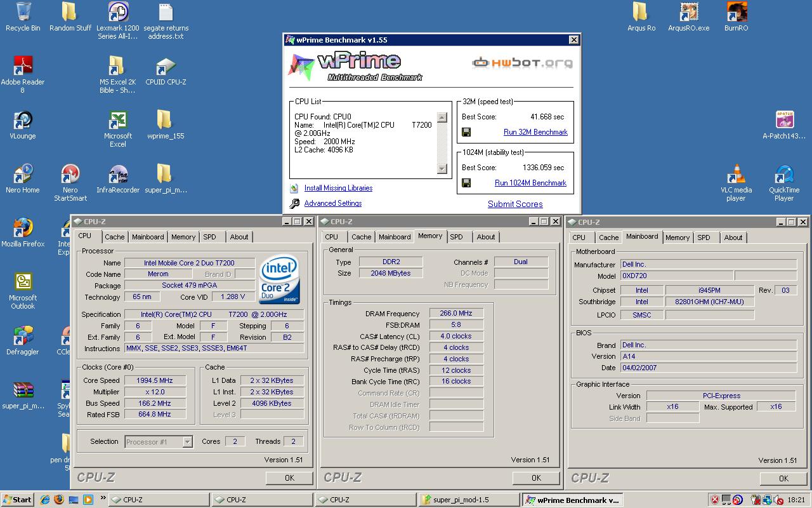The width and height of the screenshot is (812, 508).
Task: Open the wprime_155 folder
Action: click(x=166, y=125)
